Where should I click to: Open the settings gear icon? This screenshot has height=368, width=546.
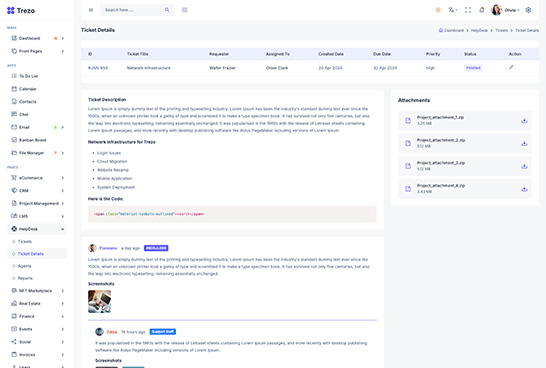[x=528, y=10]
